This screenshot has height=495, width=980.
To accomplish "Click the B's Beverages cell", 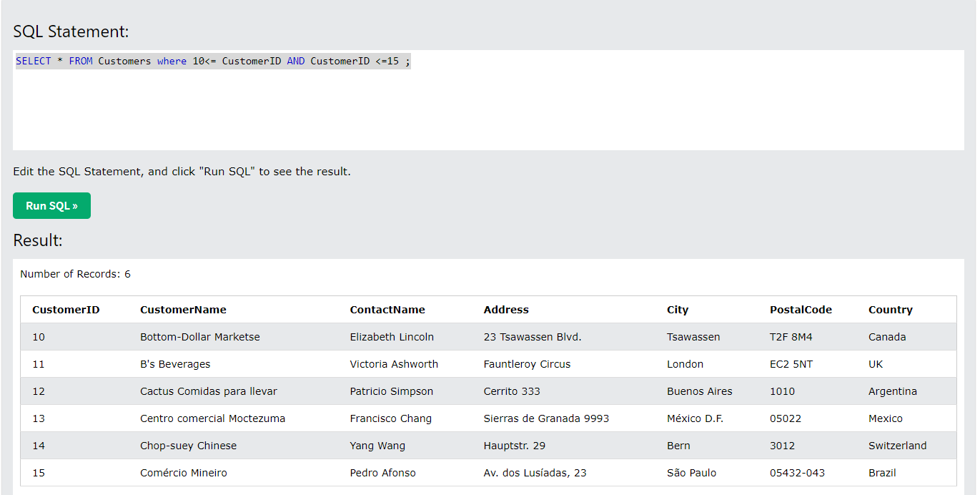I will click(x=175, y=364).
